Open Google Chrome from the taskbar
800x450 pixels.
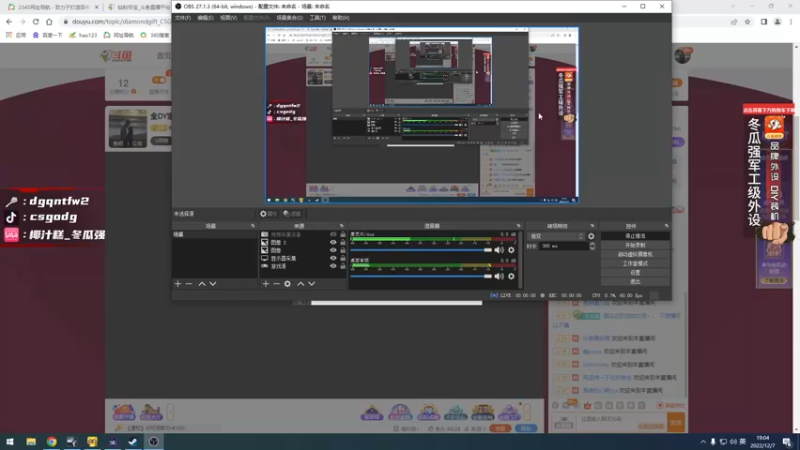52,442
